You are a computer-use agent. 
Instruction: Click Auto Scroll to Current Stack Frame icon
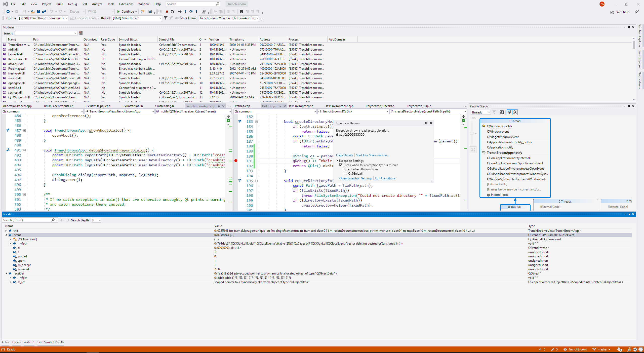[509, 112]
